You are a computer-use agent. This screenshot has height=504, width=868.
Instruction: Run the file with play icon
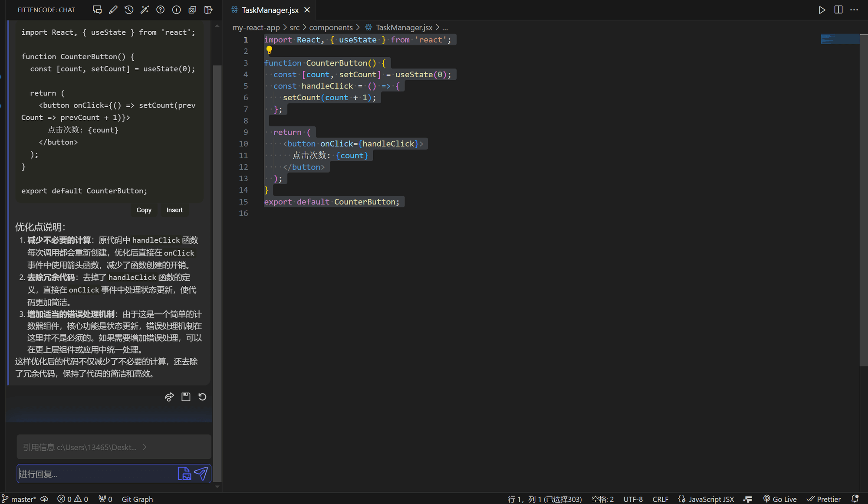tap(822, 10)
